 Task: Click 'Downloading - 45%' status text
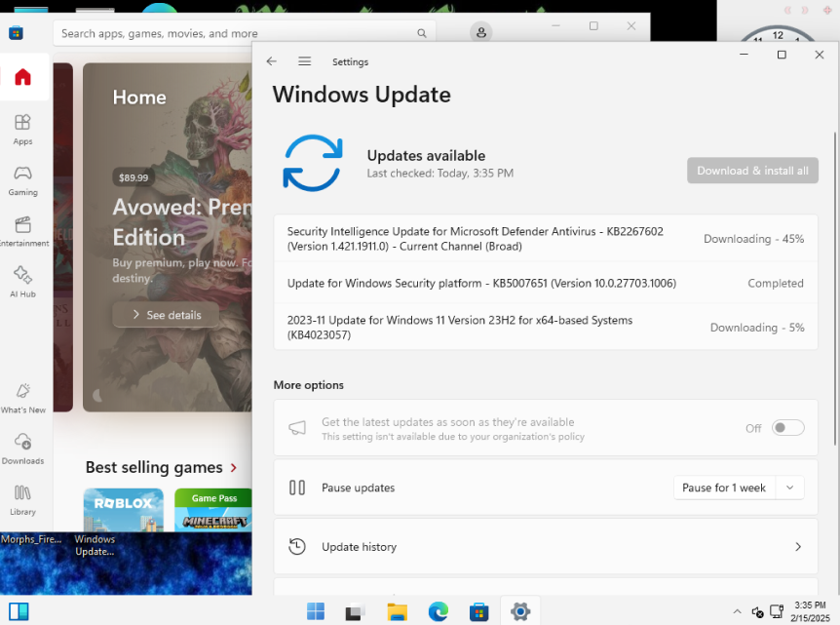tap(753, 239)
